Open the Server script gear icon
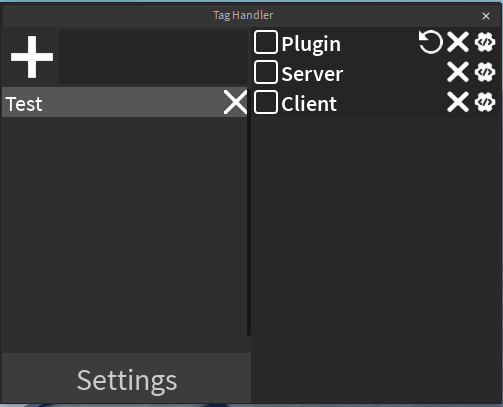 click(485, 72)
